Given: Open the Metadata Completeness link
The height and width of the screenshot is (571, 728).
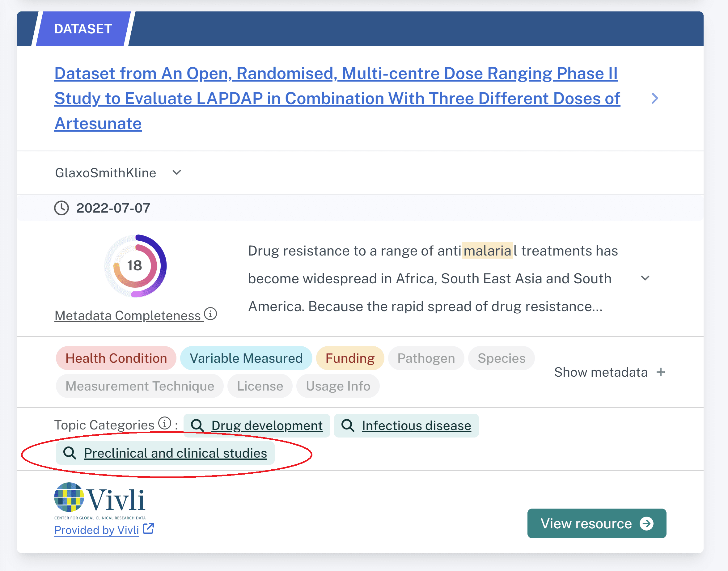Looking at the screenshot, I should (129, 315).
